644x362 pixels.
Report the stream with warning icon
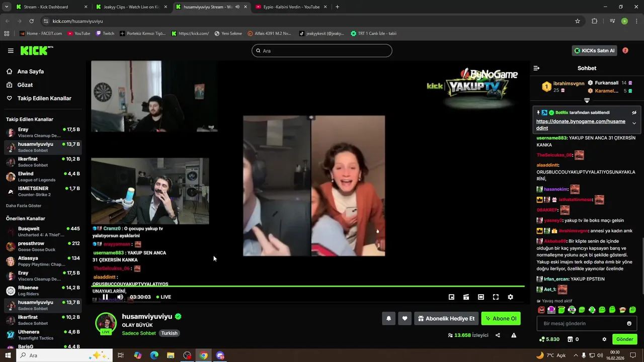pos(514,335)
